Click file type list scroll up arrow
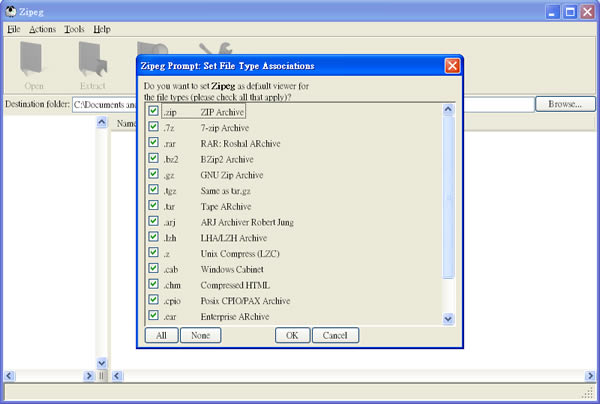This screenshot has height=404, width=600. click(448, 110)
